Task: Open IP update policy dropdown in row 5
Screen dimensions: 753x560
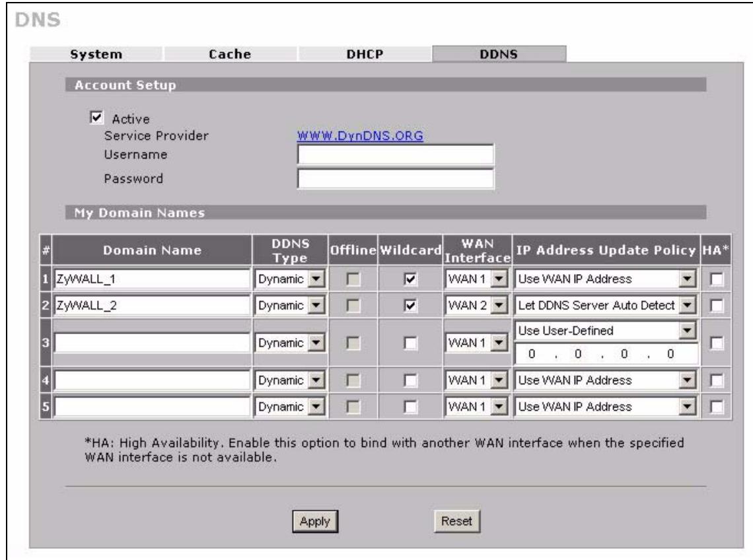Action: pyautogui.click(x=606, y=407)
